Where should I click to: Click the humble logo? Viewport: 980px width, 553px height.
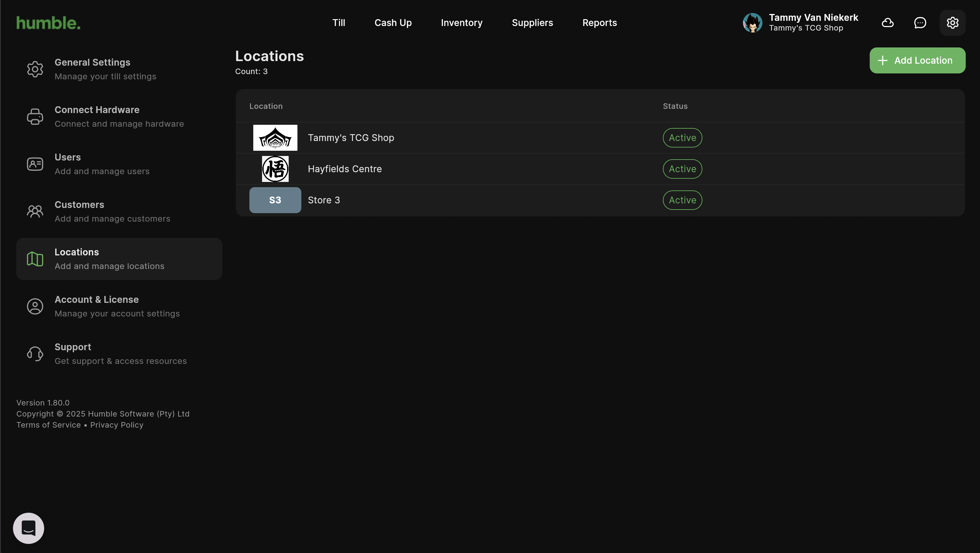tap(48, 23)
